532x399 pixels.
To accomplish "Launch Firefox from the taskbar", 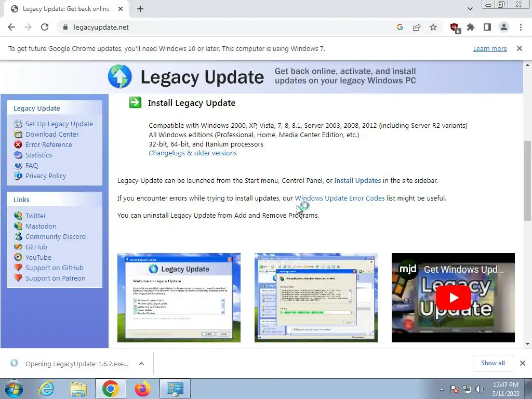I will 142,389.
